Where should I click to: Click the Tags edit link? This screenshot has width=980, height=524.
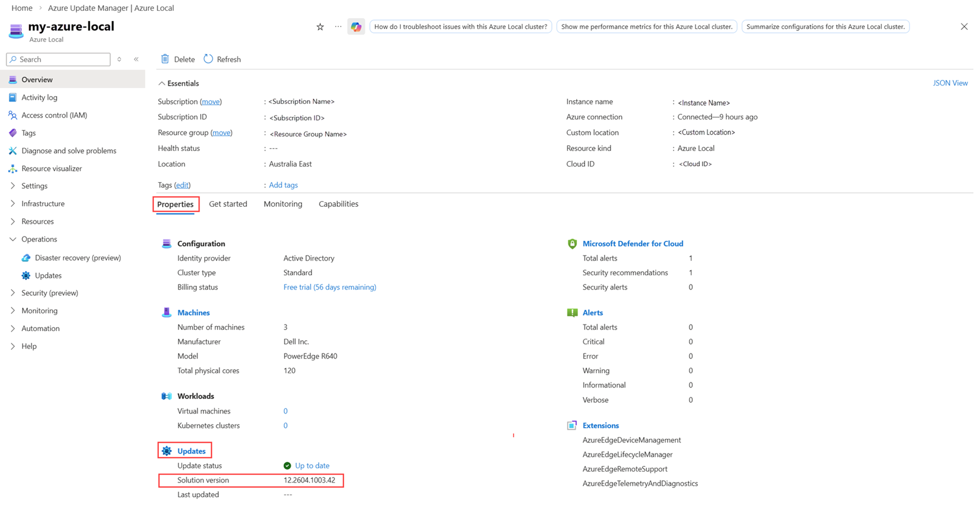click(x=182, y=185)
